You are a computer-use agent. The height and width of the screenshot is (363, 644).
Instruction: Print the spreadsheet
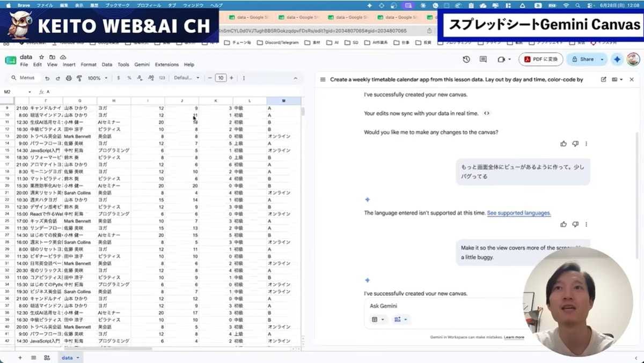click(x=69, y=78)
